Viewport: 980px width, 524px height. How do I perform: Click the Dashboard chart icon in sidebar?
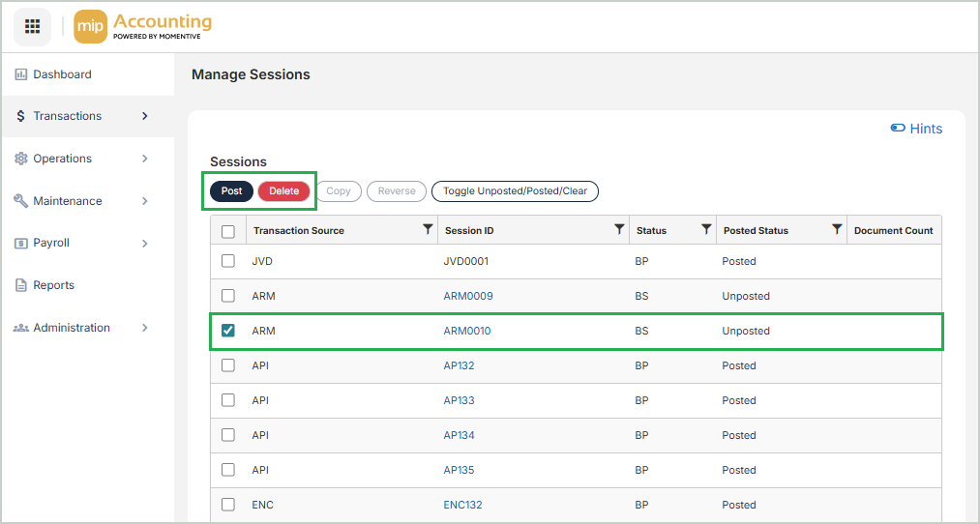[x=21, y=74]
